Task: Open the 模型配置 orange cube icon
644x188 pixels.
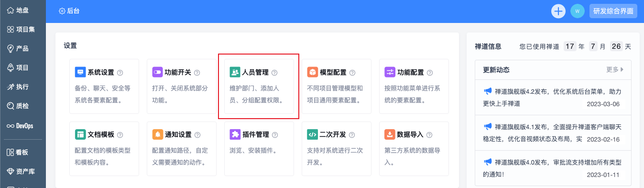Action: tap(313, 73)
